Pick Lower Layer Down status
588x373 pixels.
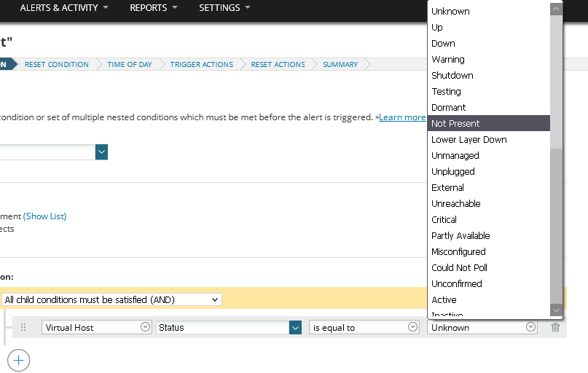pyautogui.click(x=489, y=139)
